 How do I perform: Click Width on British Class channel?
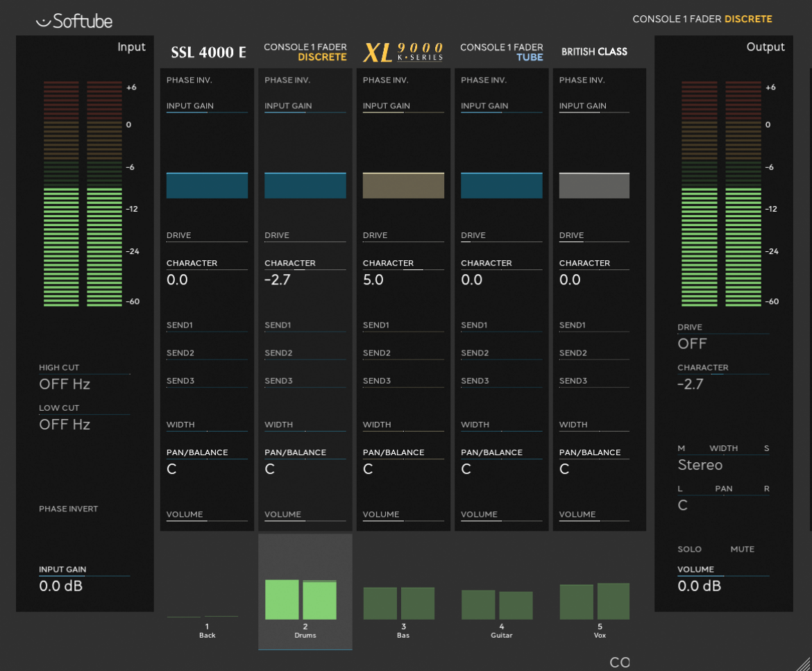coord(594,425)
